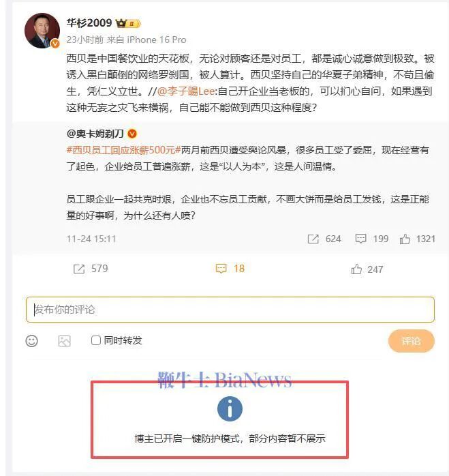Check the 同时转发 checkbox
The height and width of the screenshot is (476, 449).
tap(96, 340)
